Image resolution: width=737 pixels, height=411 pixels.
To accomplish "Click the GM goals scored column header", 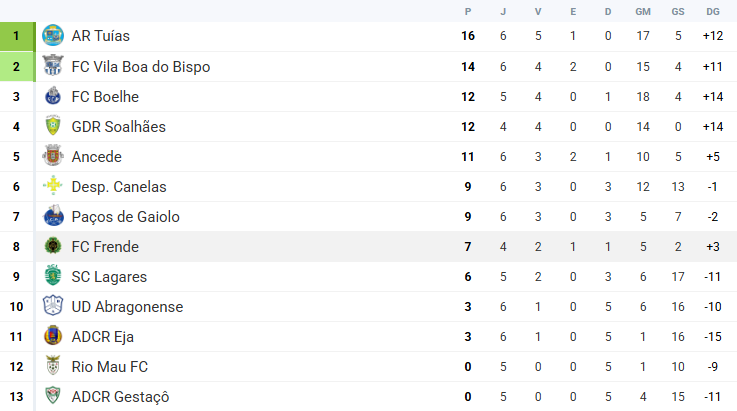I will [643, 11].
